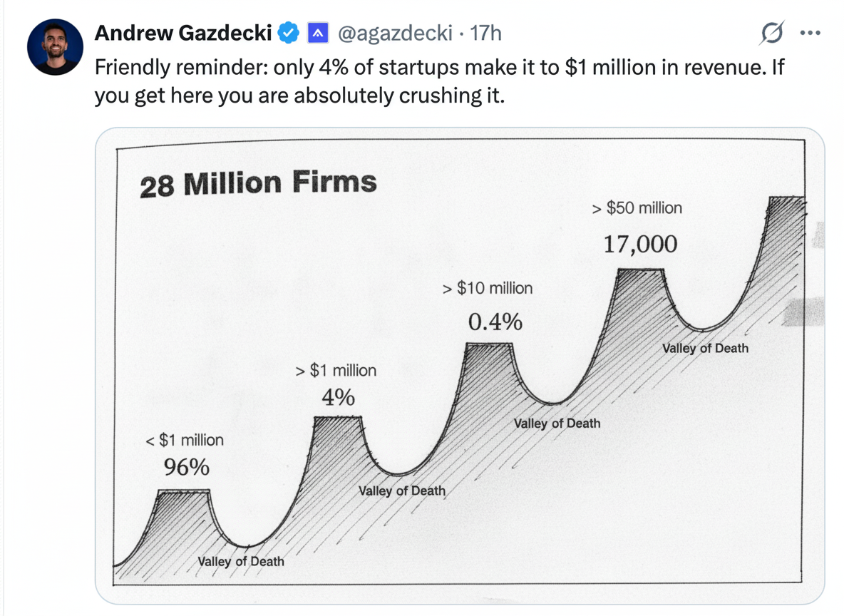This screenshot has width=844, height=616.
Task: Click the "28 Million Firms" chart heading
Action: tap(258, 183)
